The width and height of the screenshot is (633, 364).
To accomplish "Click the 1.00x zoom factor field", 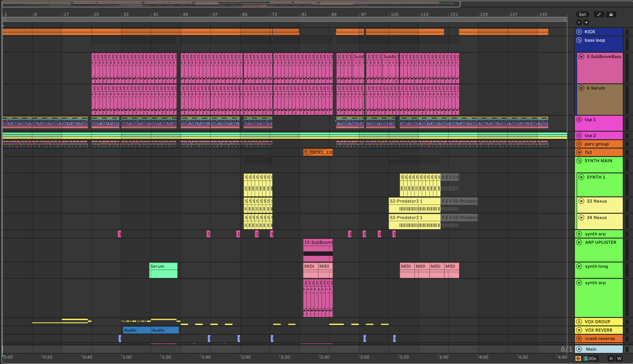I will pyautogui.click(x=590, y=358).
